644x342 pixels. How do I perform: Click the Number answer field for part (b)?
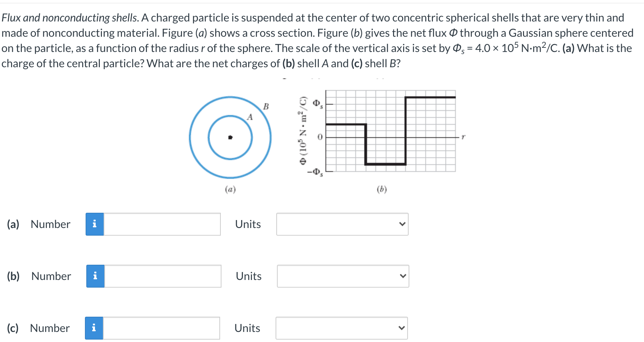point(163,276)
